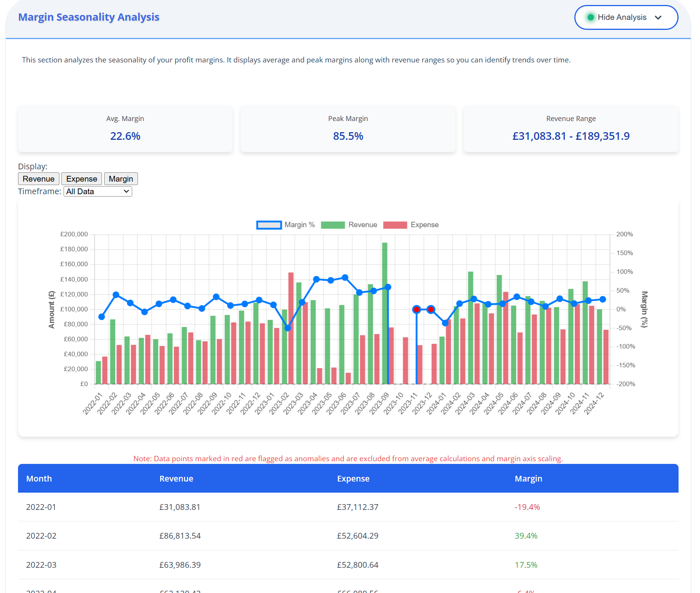This screenshot has width=700, height=593.
Task: Click the Peak Margin summary card
Action: tap(348, 129)
